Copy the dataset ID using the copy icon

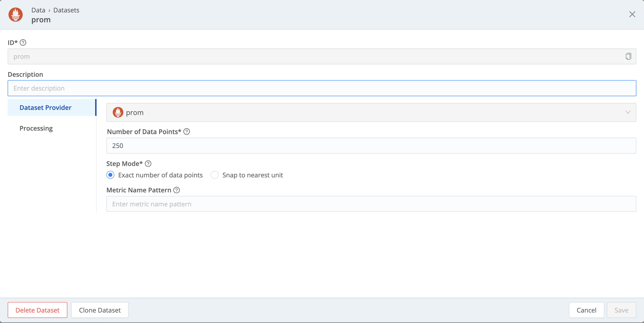(x=628, y=56)
